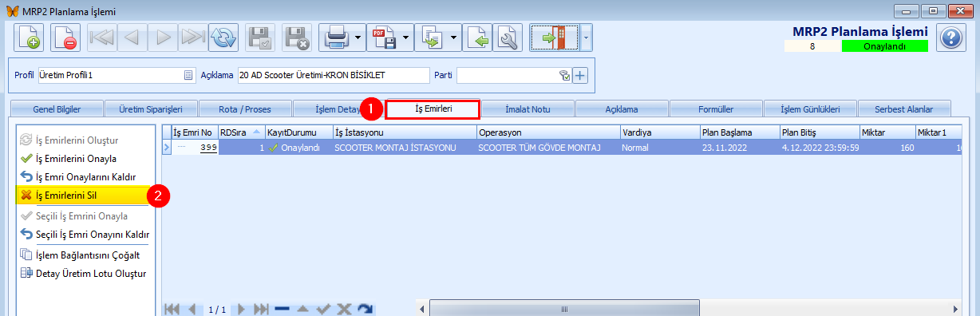Click the İş İstasyonu column header

tap(404, 132)
